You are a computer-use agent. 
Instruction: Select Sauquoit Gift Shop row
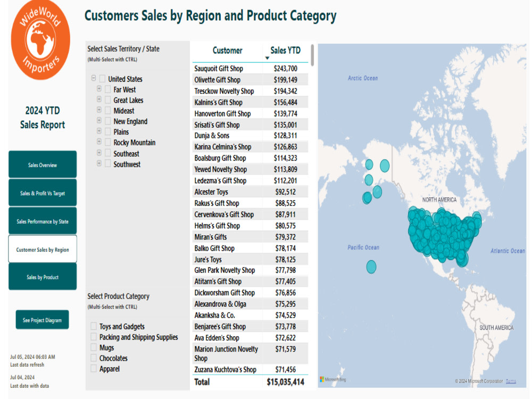(250, 69)
